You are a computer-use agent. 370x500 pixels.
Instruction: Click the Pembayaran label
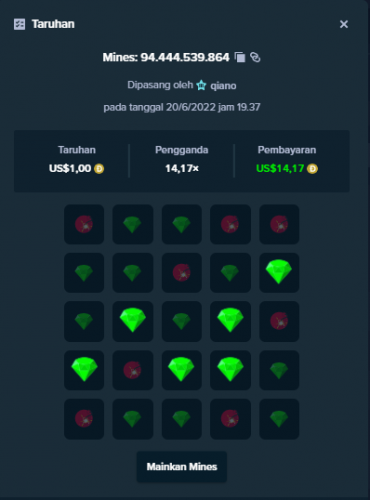[287, 150]
